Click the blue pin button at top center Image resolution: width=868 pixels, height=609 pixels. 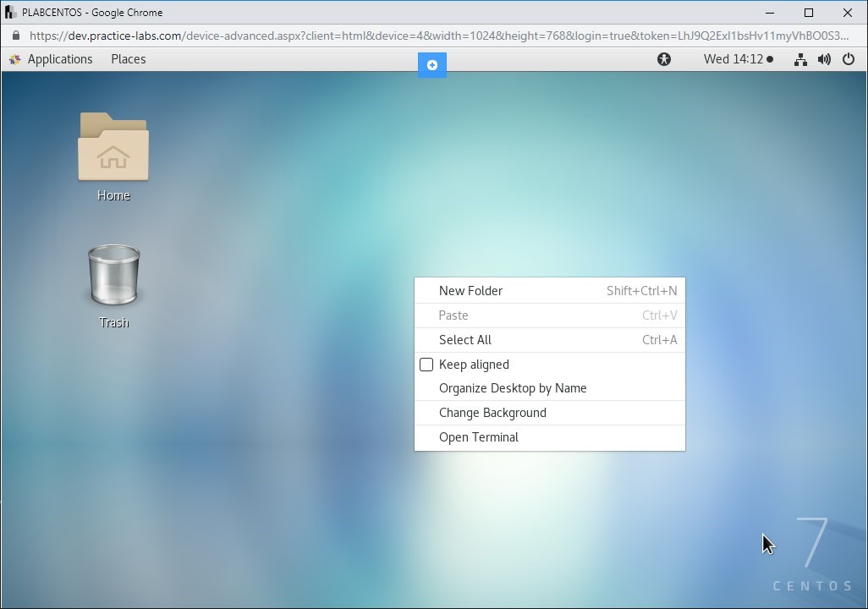(431, 65)
